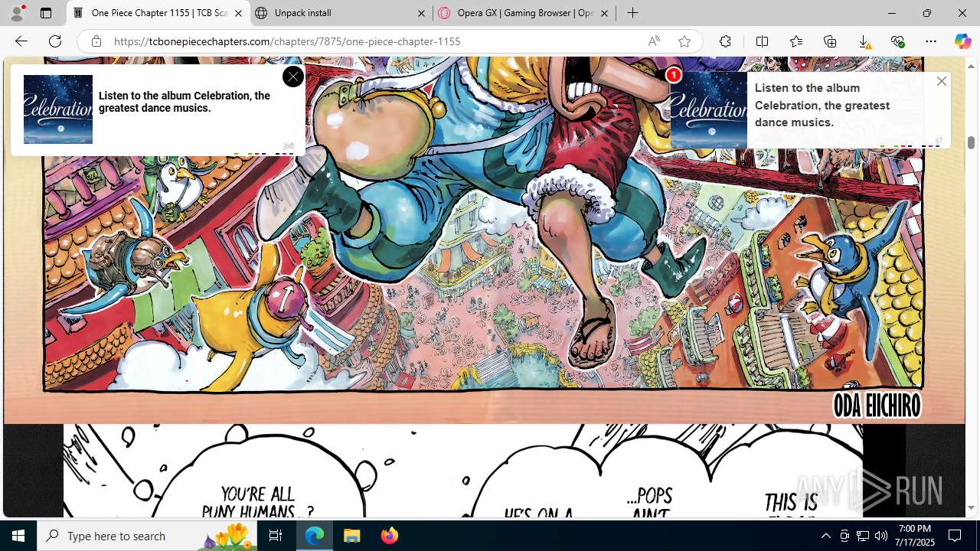Open the Extensions puzzle icon
980x551 pixels.
[x=725, y=41]
